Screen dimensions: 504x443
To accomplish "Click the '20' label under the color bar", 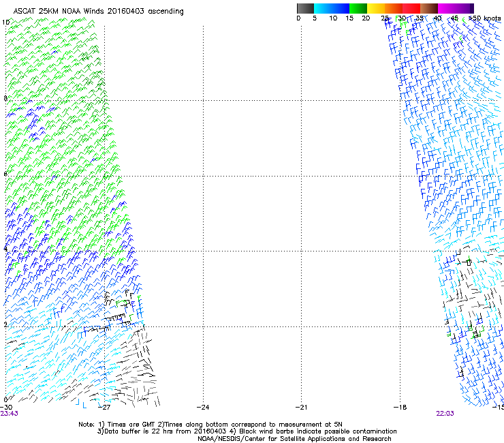I will (366, 18).
